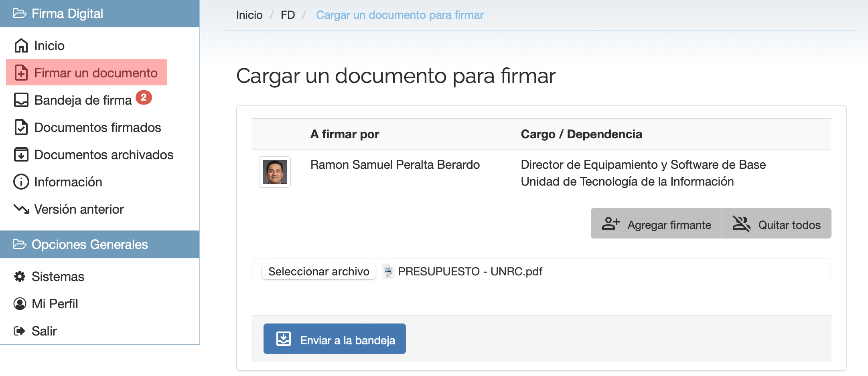Click FD in the breadcrumb trail

[x=288, y=15]
